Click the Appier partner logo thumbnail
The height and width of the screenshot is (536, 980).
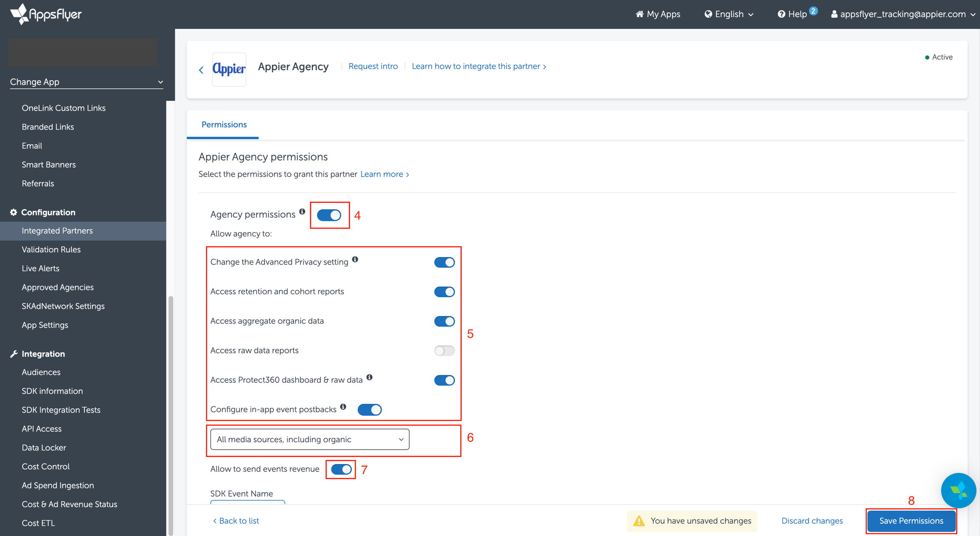(229, 69)
